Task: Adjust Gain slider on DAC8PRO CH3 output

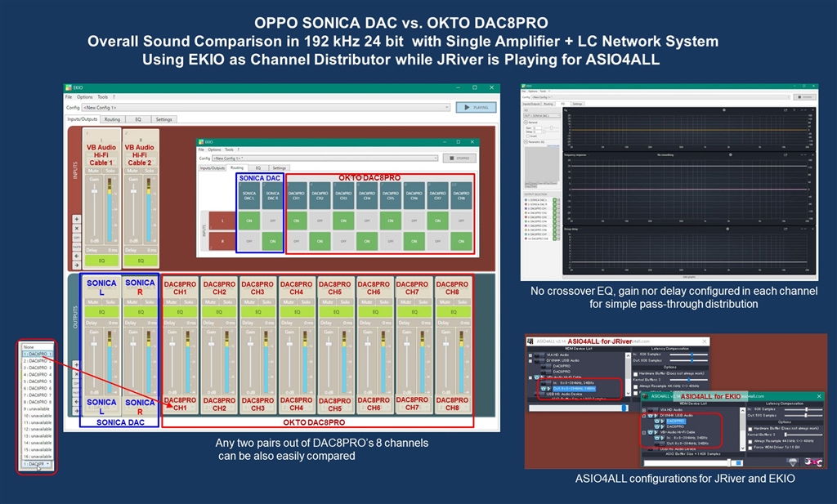Action: tap(250, 344)
